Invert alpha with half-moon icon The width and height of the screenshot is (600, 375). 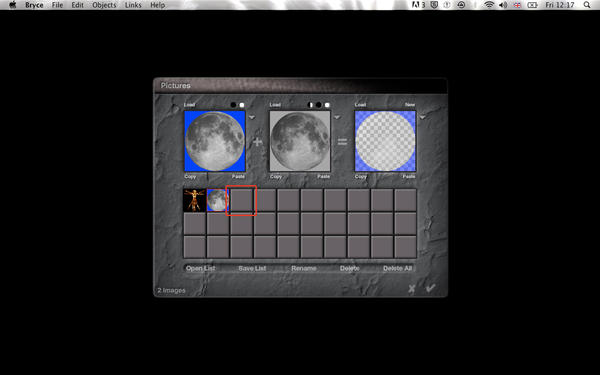click(310, 105)
